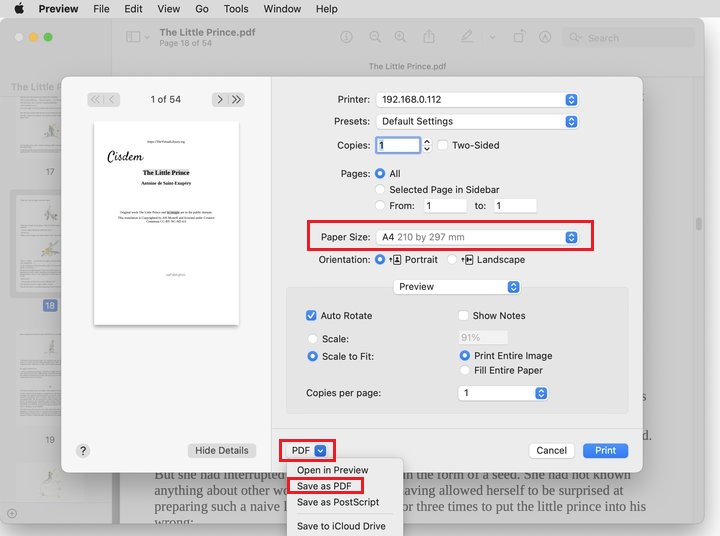
Task: Open the Apple menu
Action: [x=19, y=9]
